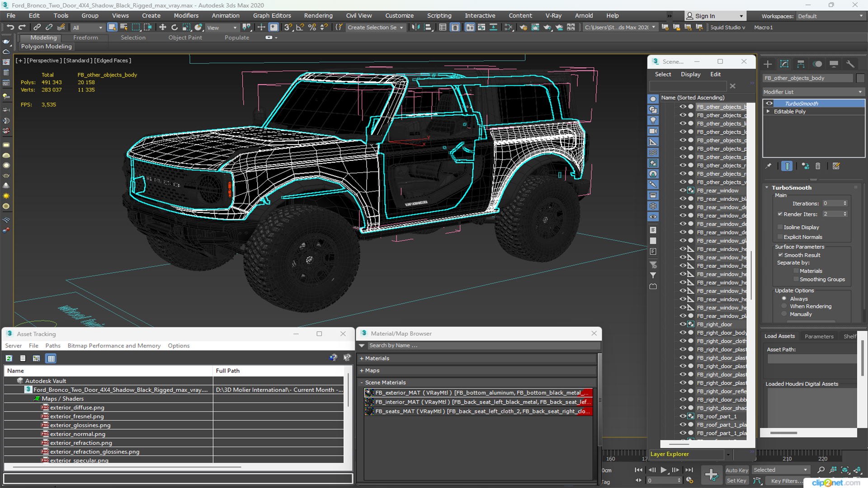This screenshot has width=868, height=488.
Task: Open the View reference coordinate dropdown
Action: tap(222, 28)
